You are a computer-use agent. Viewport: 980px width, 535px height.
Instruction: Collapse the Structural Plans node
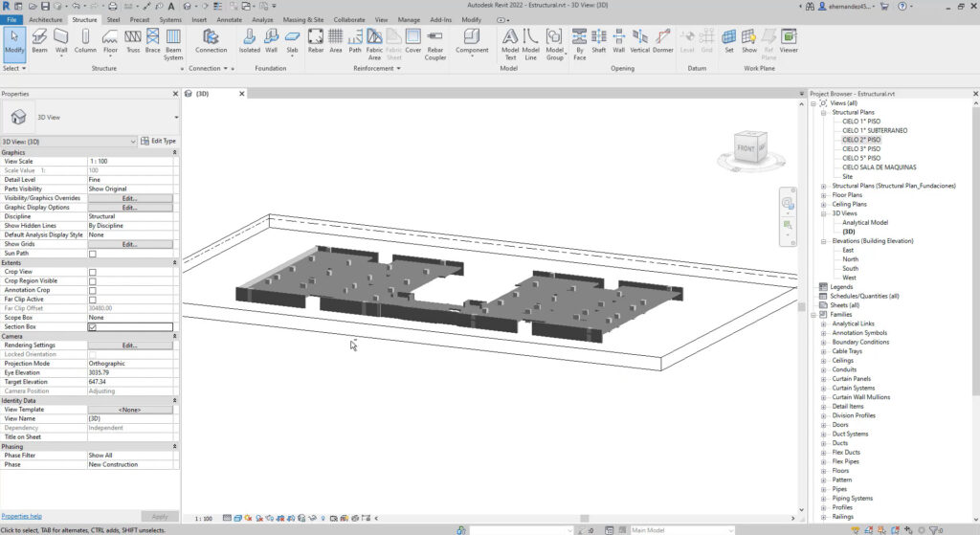823,113
